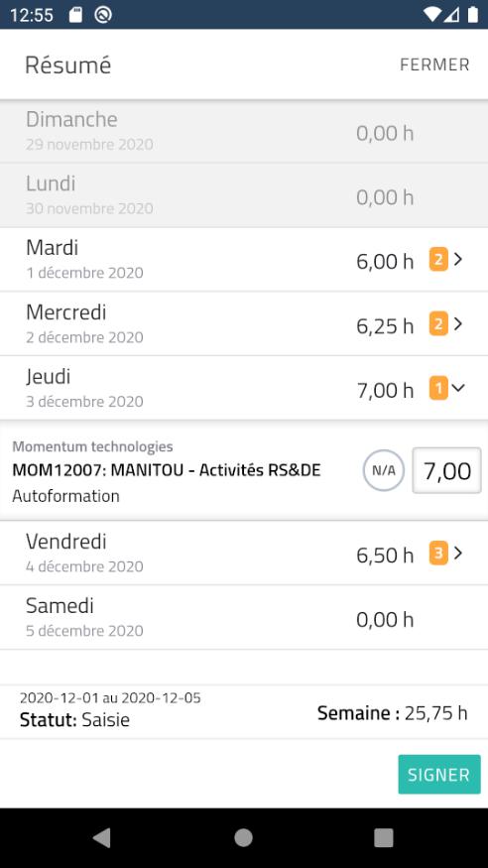Screen dimensions: 488x868
Task: Expand Vendredi row with the chevron
Action: [x=458, y=553]
